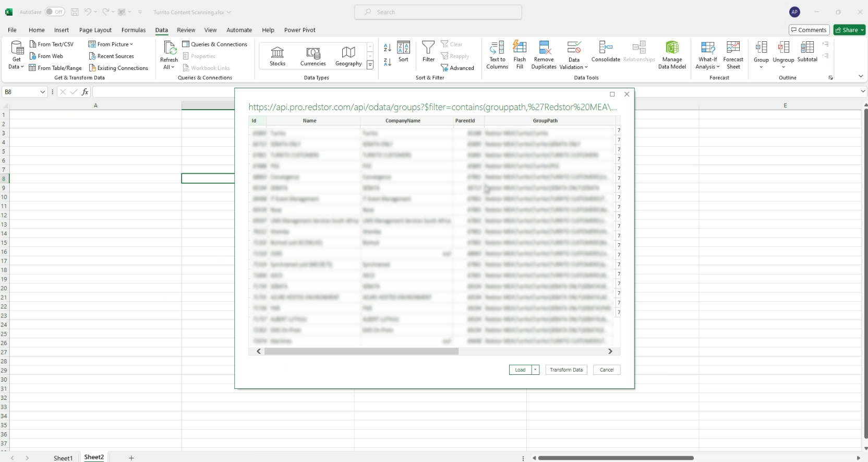The height and width of the screenshot is (462, 868).
Task: Open the Group dropdown arrow
Action: point(761,67)
